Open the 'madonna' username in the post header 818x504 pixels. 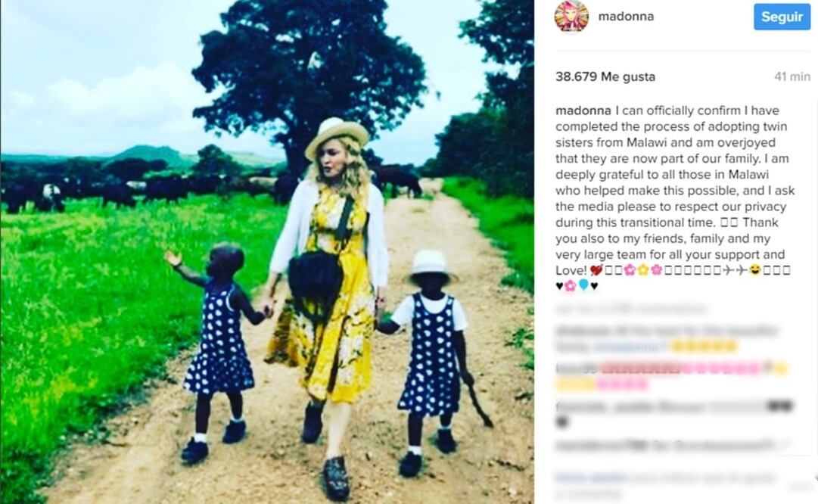(626, 16)
